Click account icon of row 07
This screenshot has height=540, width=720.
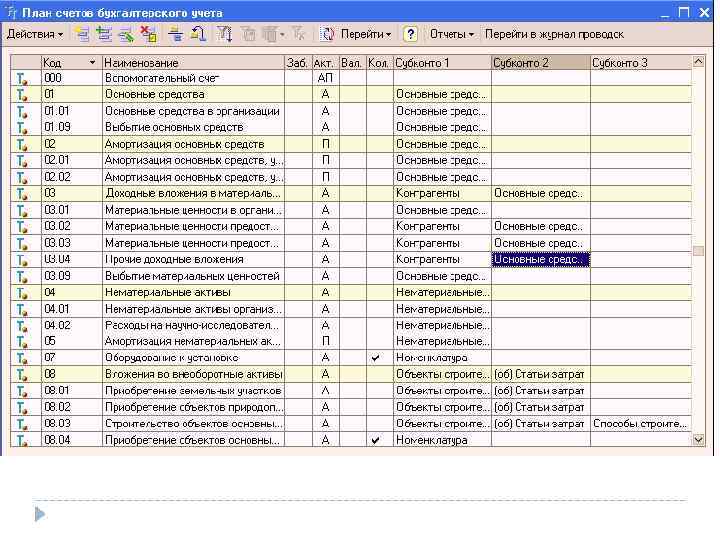click(x=22, y=358)
